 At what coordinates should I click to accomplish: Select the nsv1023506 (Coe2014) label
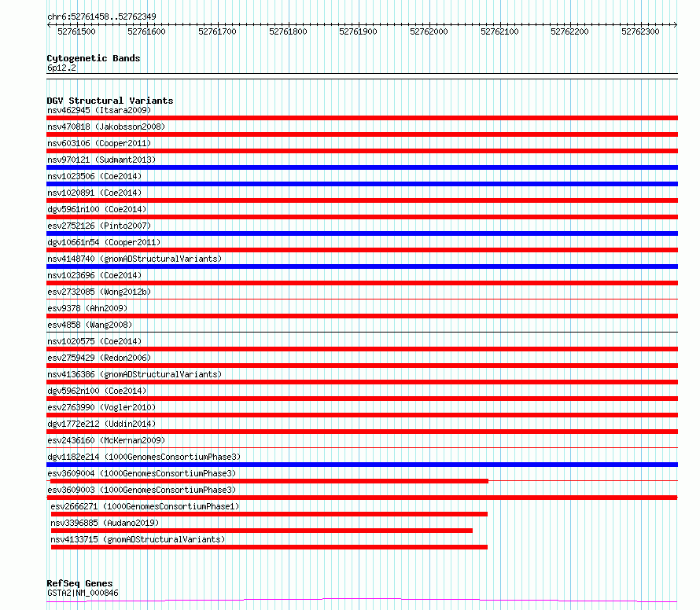coord(94,176)
